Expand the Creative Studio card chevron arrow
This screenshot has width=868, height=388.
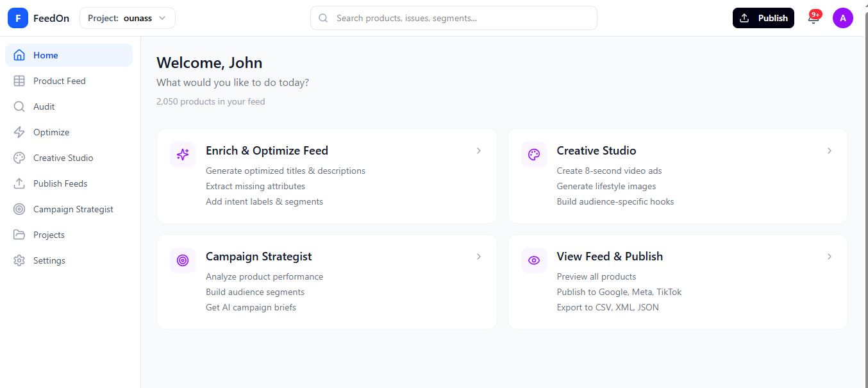coord(829,151)
